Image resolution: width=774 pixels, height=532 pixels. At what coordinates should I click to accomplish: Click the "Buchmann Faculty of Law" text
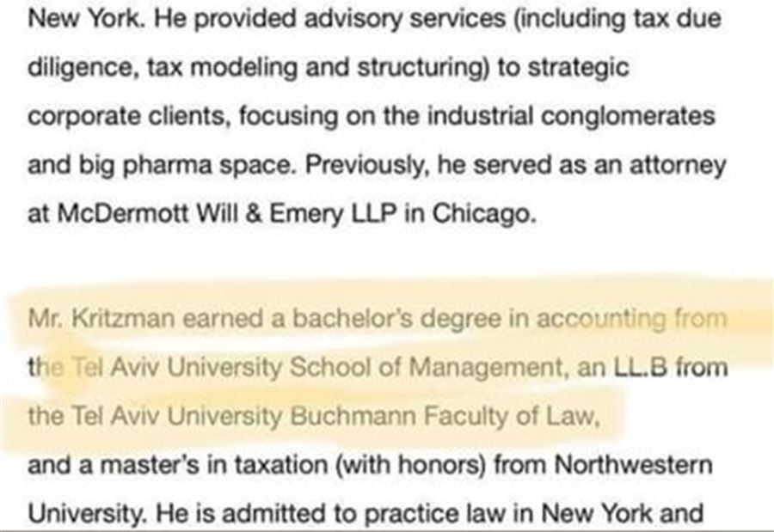[x=444, y=417]
